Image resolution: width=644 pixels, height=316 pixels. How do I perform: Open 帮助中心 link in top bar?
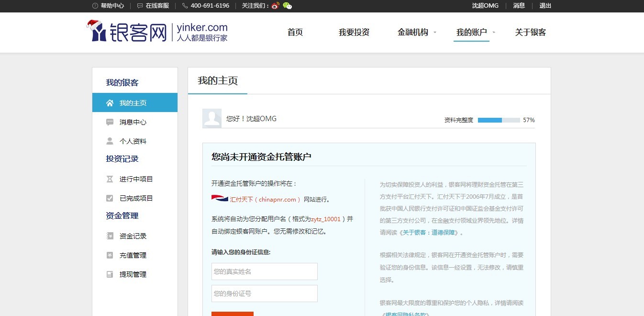(112, 6)
